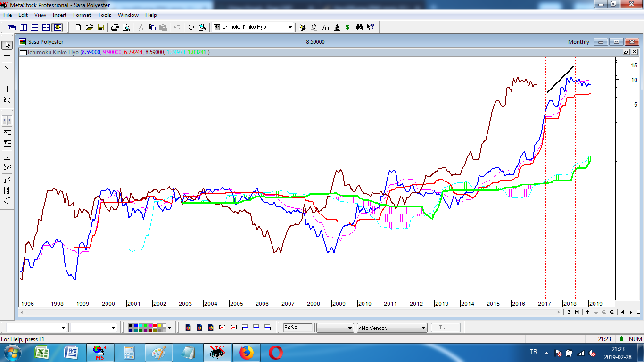This screenshot has height=362, width=644.
Task: Pick the yellow color swatch
Action: click(159, 325)
